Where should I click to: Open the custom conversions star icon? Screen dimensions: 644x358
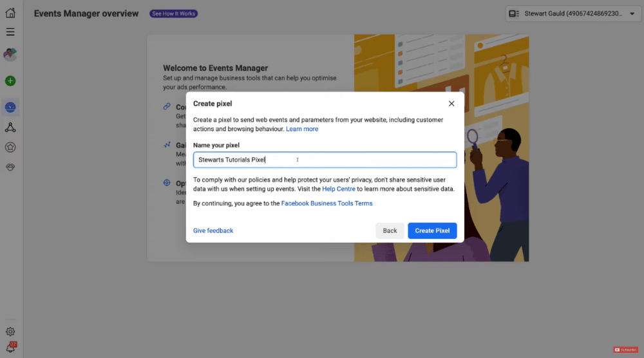(x=10, y=147)
